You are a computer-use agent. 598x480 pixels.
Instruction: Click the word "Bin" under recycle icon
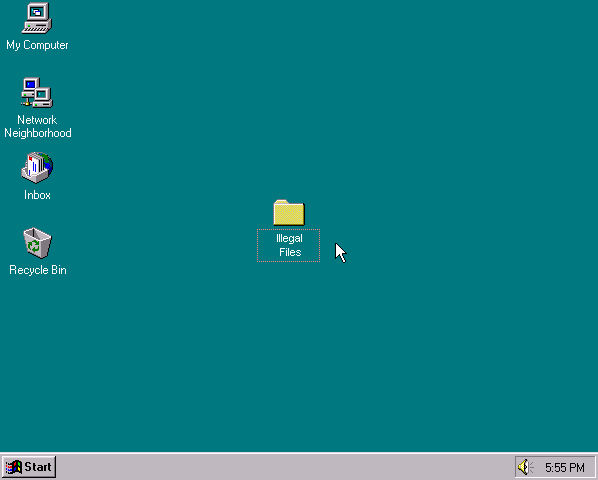[x=59, y=270]
